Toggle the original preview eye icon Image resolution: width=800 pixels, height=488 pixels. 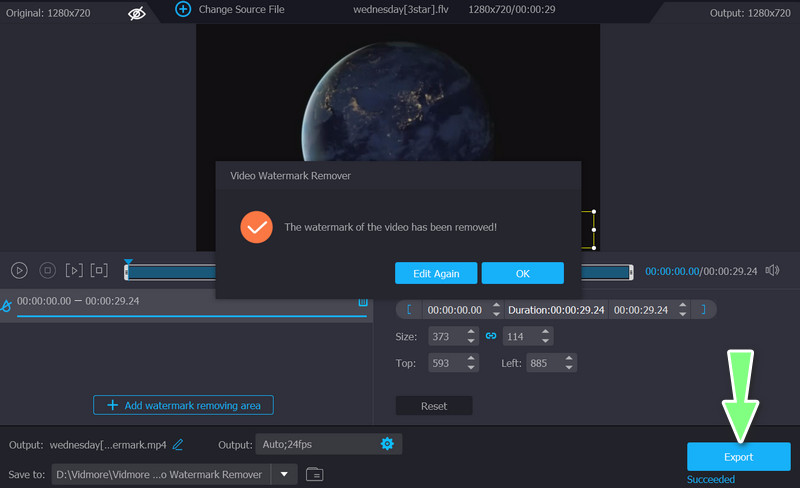tap(137, 12)
